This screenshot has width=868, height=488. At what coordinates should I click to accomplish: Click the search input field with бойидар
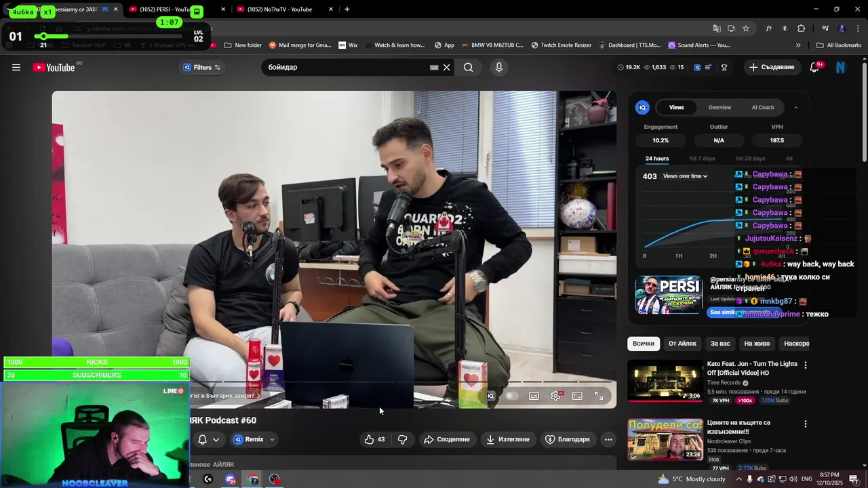[346, 67]
